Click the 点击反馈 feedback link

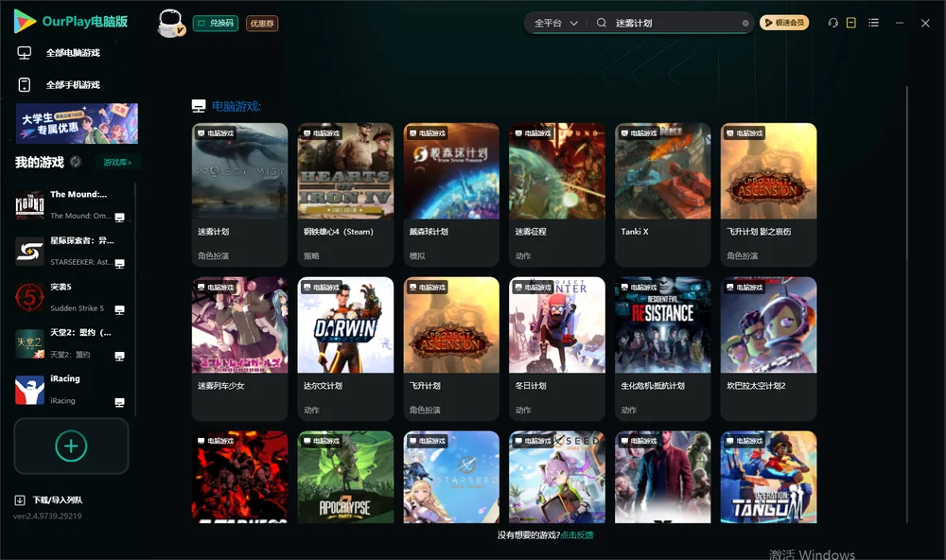click(x=577, y=535)
